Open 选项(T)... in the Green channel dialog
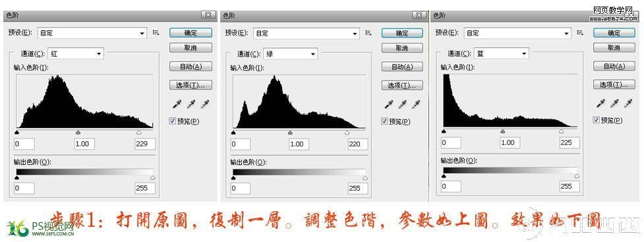The width and height of the screenshot is (644, 242). click(402, 86)
